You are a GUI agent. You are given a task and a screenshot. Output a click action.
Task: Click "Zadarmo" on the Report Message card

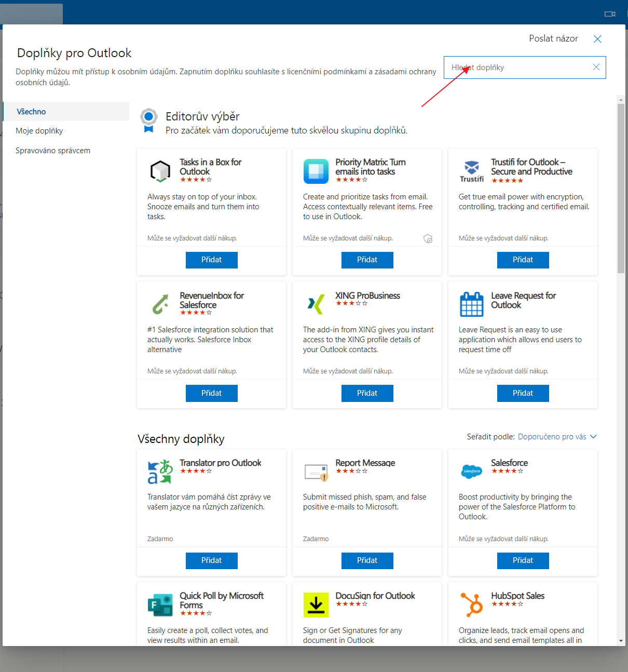click(x=316, y=539)
